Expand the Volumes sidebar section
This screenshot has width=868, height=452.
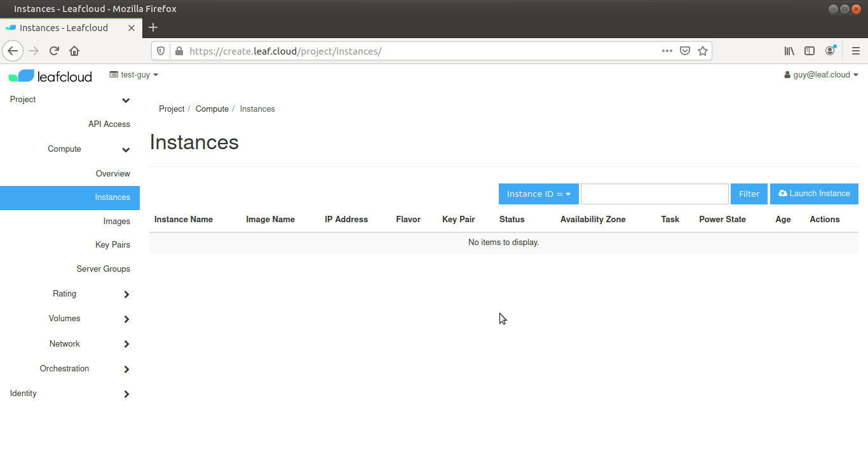click(x=70, y=319)
